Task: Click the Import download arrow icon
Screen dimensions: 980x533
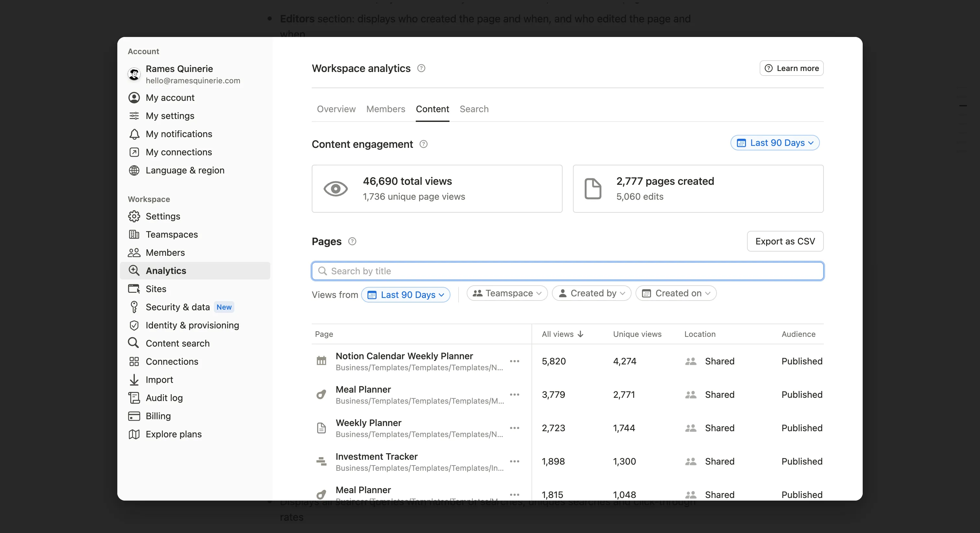Action: coord(134,380)
